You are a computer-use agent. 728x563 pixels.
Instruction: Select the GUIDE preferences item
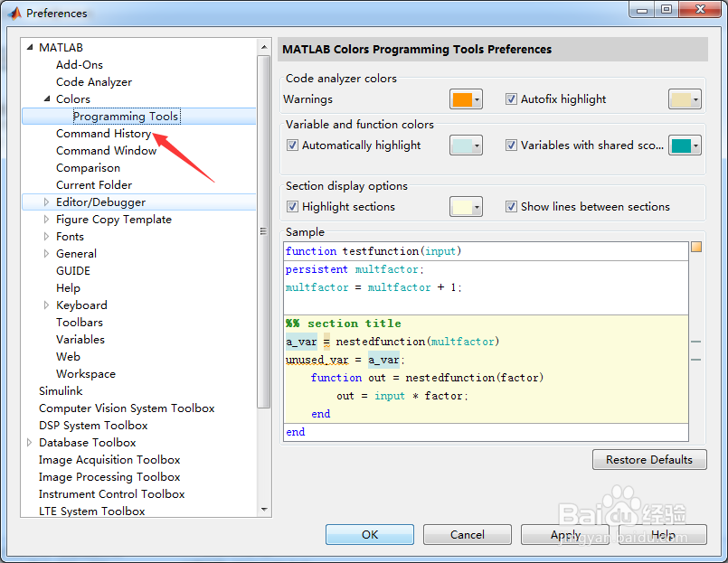pos(73,270)
